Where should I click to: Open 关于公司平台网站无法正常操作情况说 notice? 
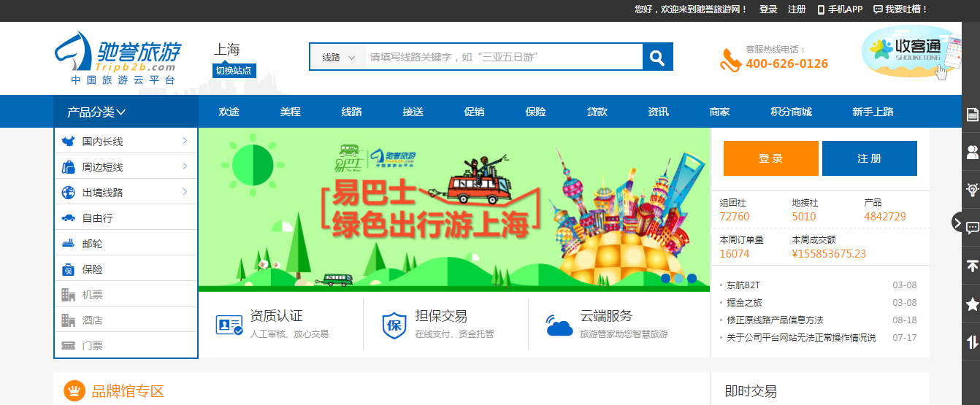click(801, 338)
